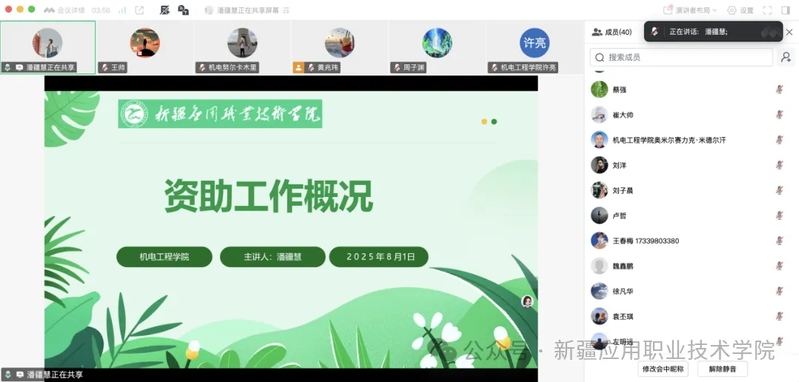Click the translation icon in the top bar
The image size is (799, 382).
point(183,10)
